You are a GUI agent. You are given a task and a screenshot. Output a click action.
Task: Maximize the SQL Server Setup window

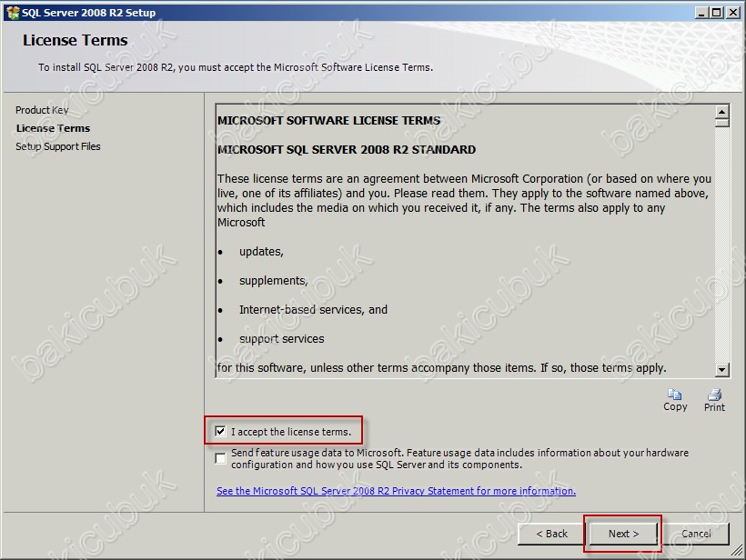point(716,13)
